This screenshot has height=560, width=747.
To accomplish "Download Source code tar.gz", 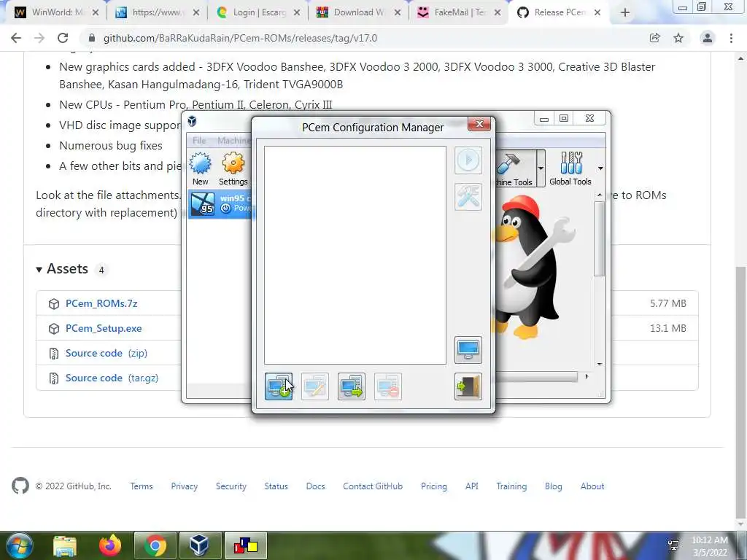I will click(112, 378).
